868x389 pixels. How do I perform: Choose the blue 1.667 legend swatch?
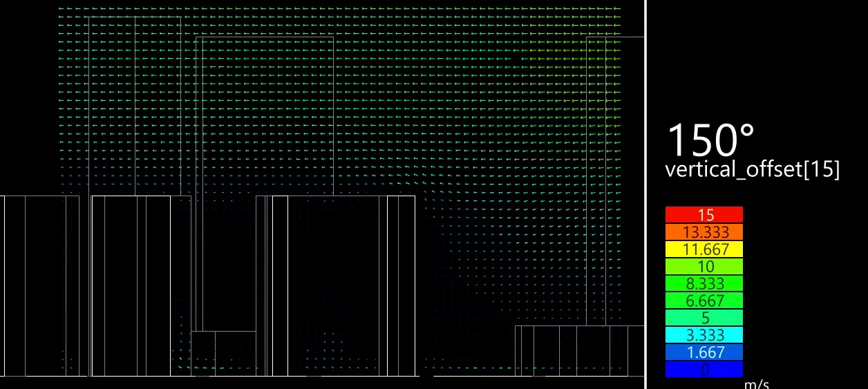pos(704,352)
